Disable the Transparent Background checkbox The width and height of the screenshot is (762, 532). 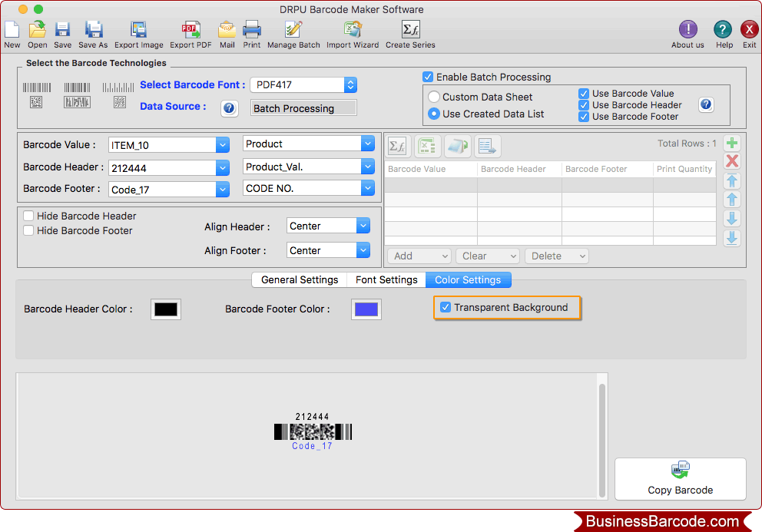[x=446, y=306]
